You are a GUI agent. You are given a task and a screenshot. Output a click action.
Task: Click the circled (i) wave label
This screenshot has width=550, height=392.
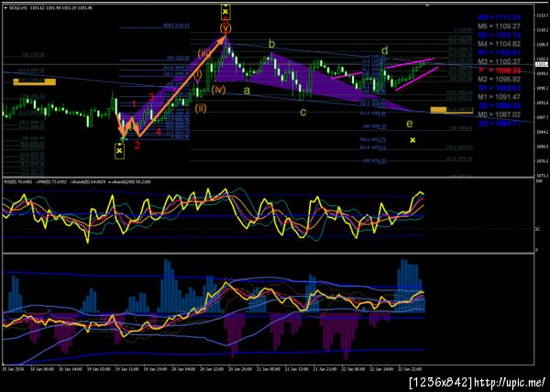pyautogui.click(x=198, y=75)
